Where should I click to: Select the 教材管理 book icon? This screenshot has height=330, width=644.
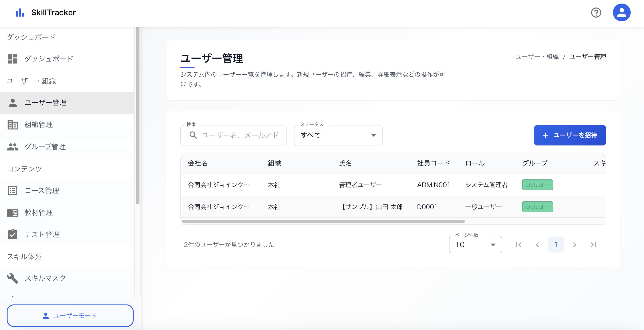[13, 213]
